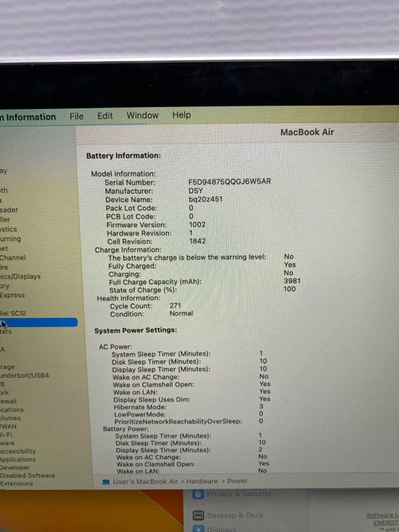Viewport: 399px width, 532px height.
Task: Click full charge capacity value 3981
Action: [292, 281]
